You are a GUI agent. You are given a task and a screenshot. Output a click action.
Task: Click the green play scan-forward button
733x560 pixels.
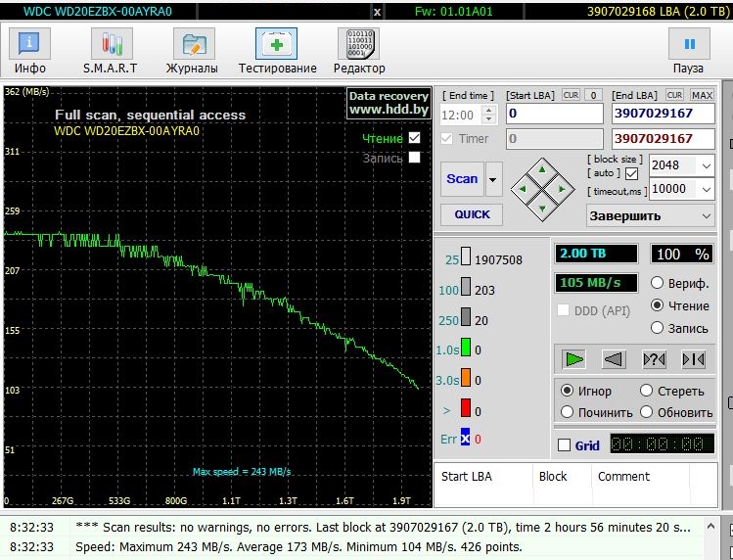coord(573,359)
